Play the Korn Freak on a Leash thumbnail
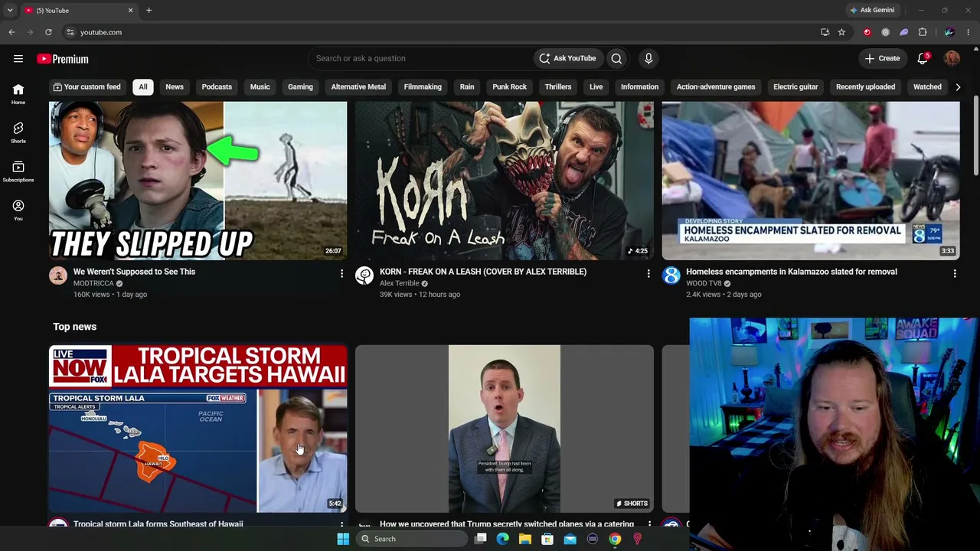Screen dimensions: 980x551 [x=505, y=181]
